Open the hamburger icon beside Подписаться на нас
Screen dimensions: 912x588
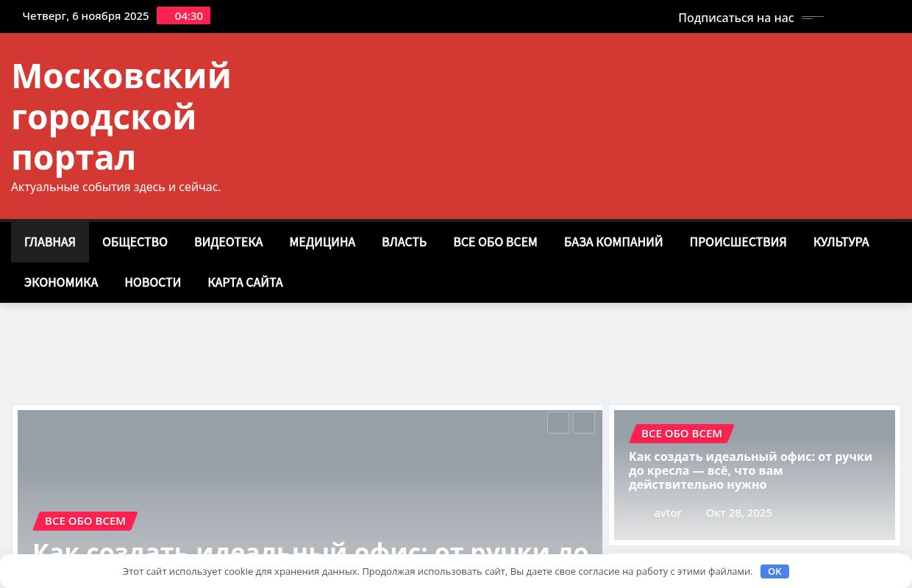click(x=811, y=18)
